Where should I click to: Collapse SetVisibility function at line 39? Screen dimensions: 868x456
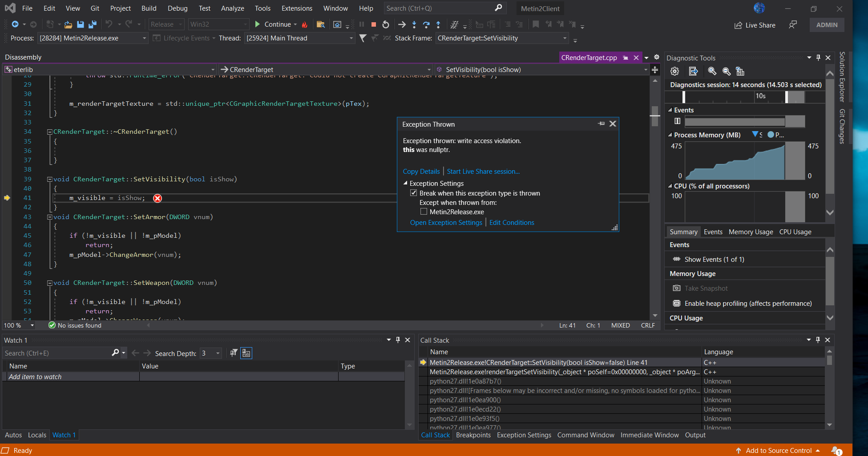coord(50,179)
